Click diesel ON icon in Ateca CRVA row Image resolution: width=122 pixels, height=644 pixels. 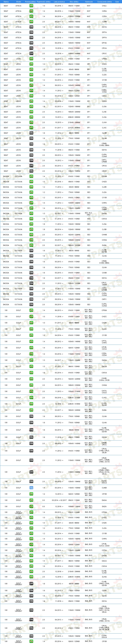(x=31, y=48)
